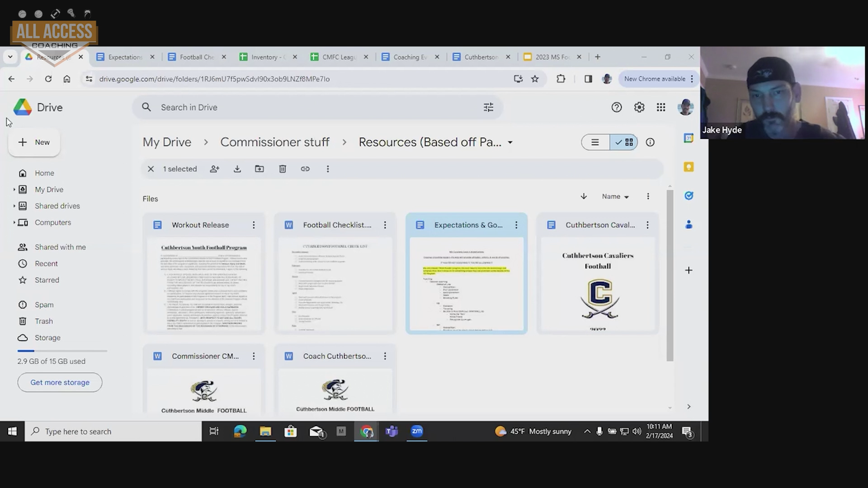View folder details info icon
868x488 pixels.
coord(650,142)
